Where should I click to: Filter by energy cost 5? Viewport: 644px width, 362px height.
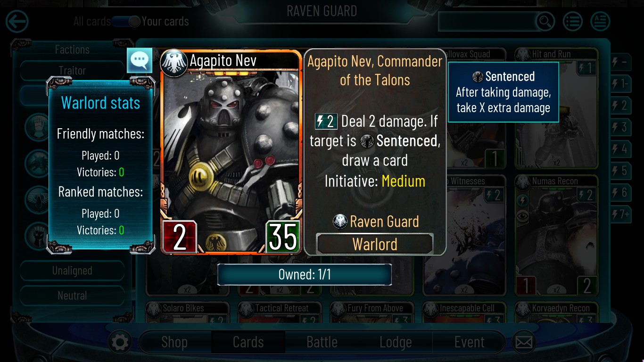tap(620, 171)
